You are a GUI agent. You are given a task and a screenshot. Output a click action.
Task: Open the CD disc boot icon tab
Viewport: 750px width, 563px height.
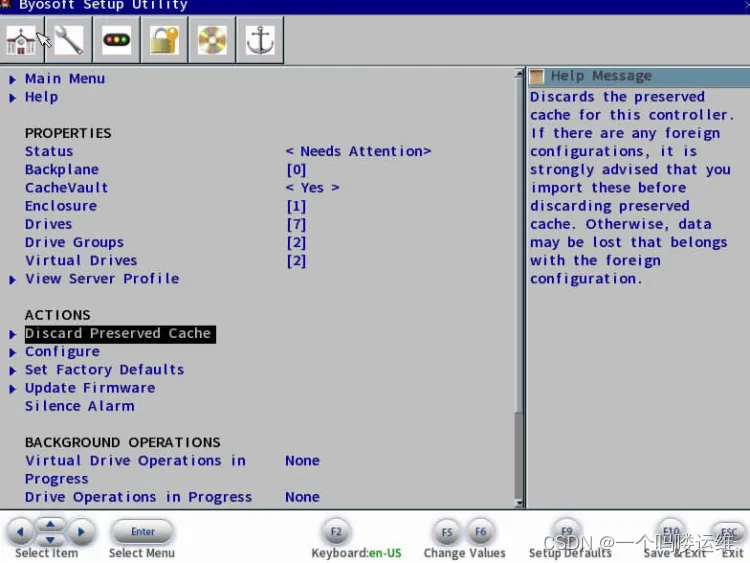pos(212,40)
